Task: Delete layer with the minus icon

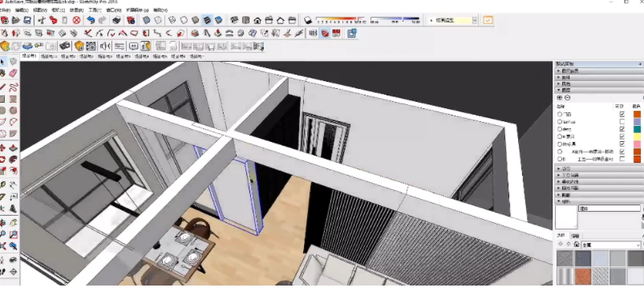Action: [x=568, y=98]
